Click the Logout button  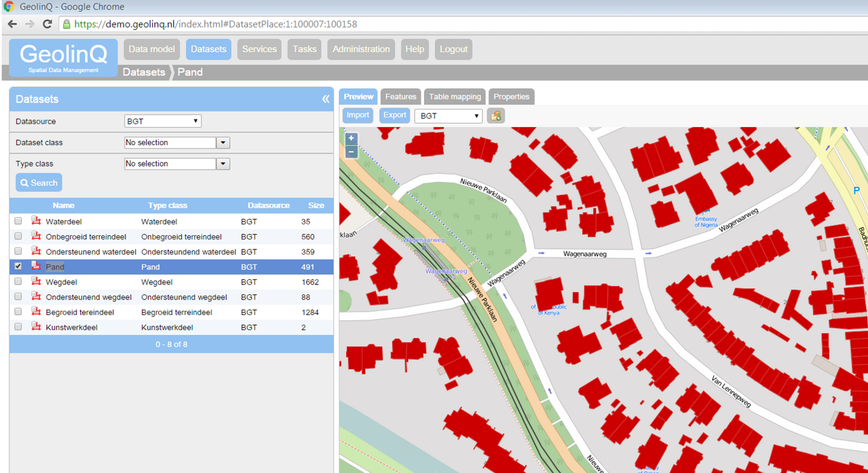[x=453, y=49]
